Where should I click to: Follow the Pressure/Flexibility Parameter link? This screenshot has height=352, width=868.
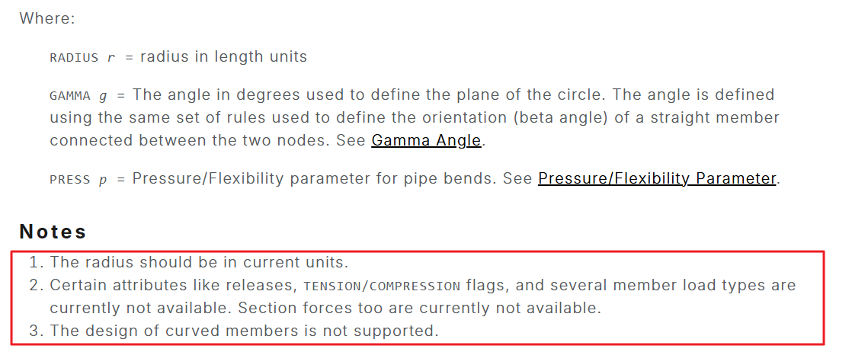[x=657, y=179]
